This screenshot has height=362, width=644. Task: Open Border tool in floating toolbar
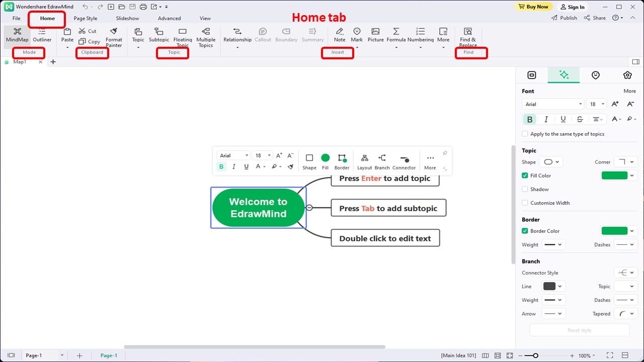coord(342,162)
